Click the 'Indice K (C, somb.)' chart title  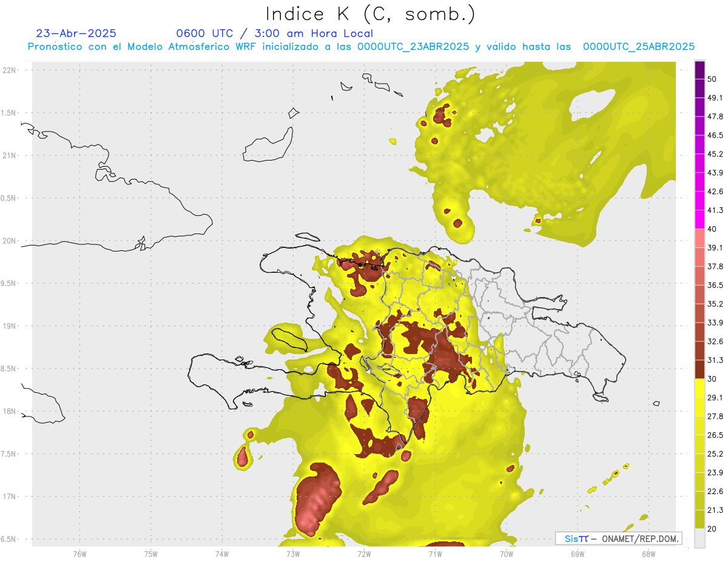pyautogui.click(x=371, y=14)
